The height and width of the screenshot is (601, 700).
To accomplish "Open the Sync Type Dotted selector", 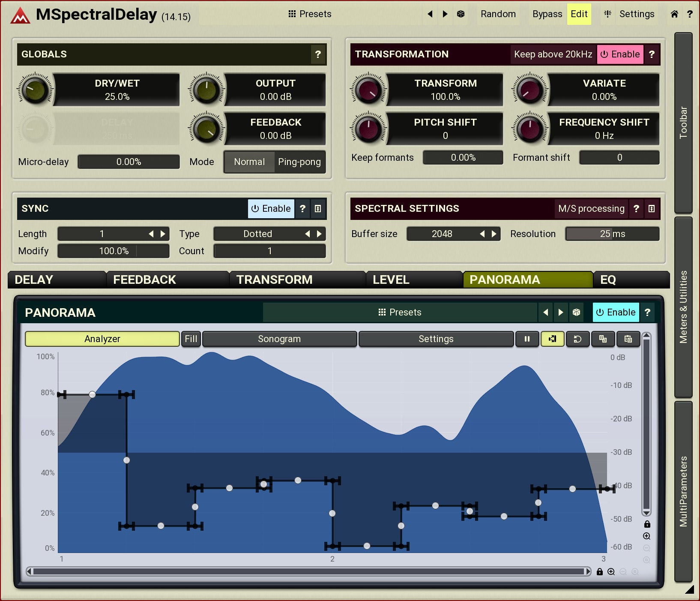I will click(258, 234).
